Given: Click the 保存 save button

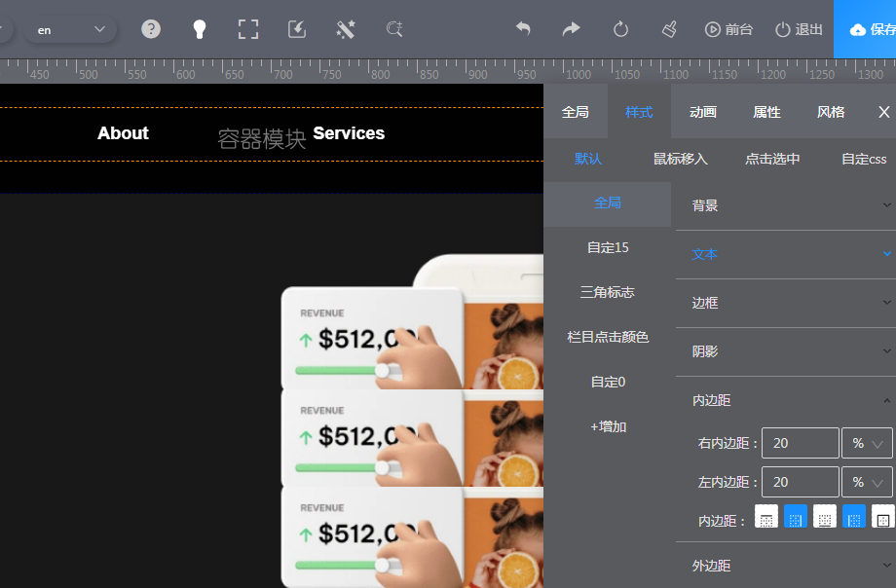Looking at the screenshot, I should click(x=867, y=29).
